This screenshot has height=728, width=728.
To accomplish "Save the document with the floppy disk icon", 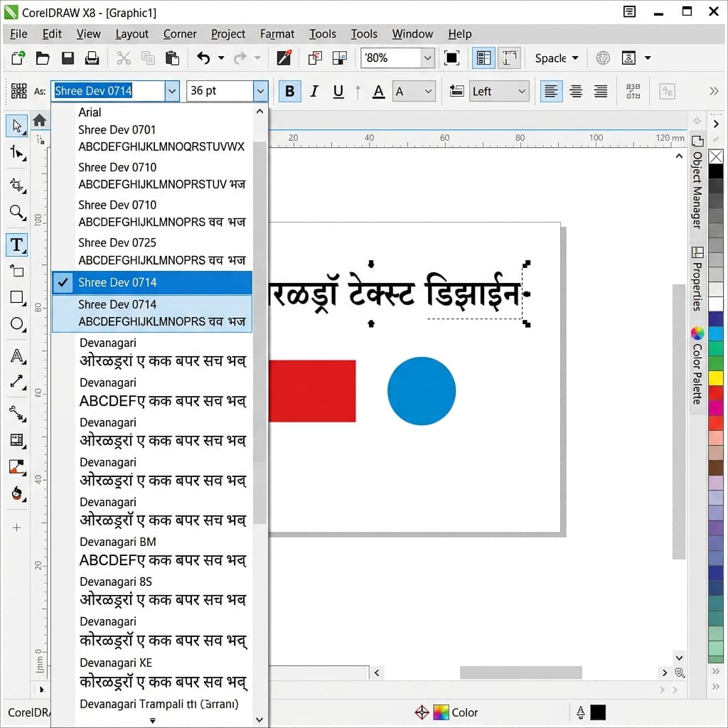I will click(68, 58).
